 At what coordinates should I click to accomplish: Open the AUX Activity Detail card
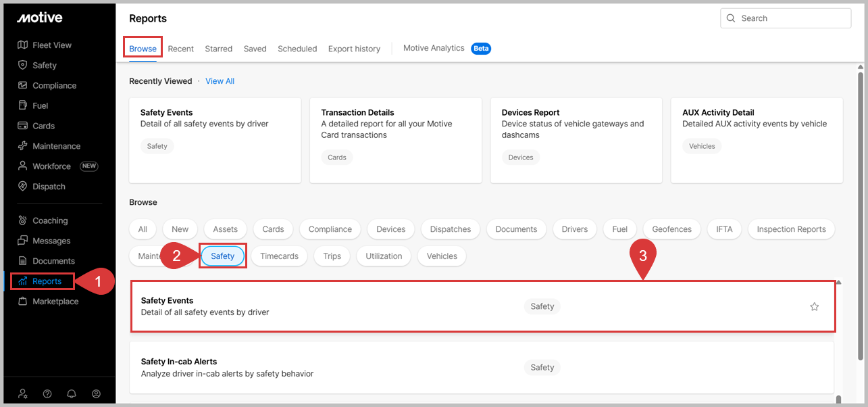coord(757,141)
